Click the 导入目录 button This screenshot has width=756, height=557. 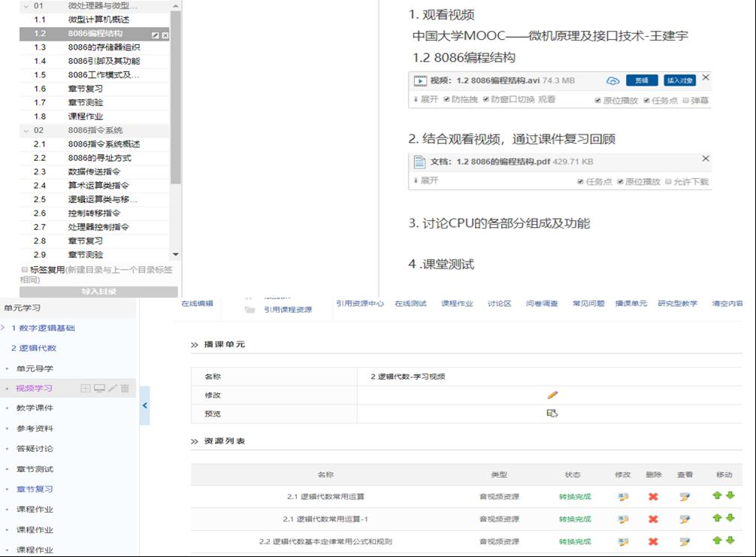98,292
